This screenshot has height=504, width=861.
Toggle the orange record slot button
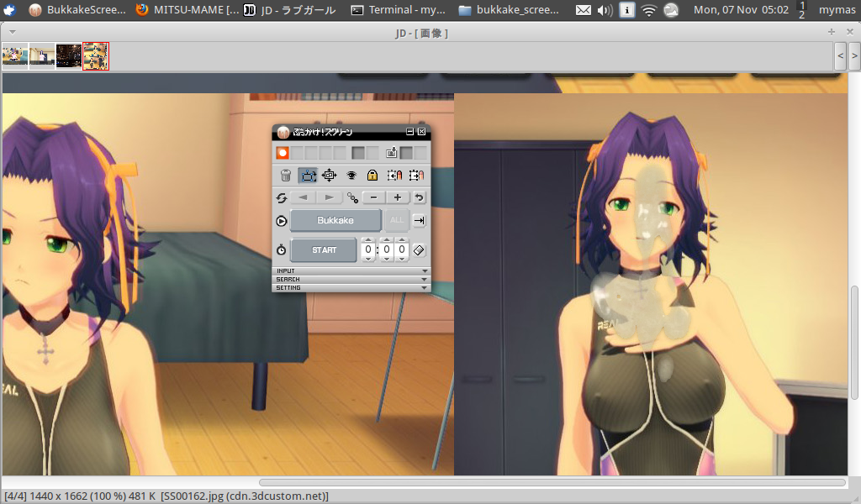283,153
